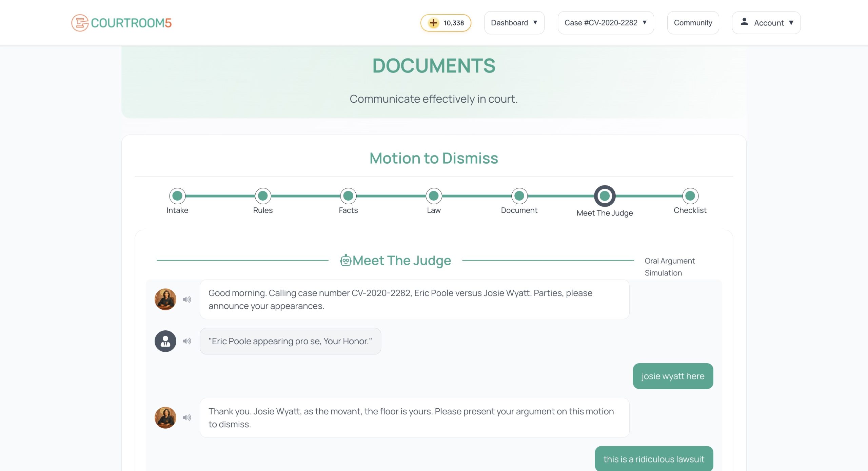Click the judge avatar on the first message

(x=165, y=300)
